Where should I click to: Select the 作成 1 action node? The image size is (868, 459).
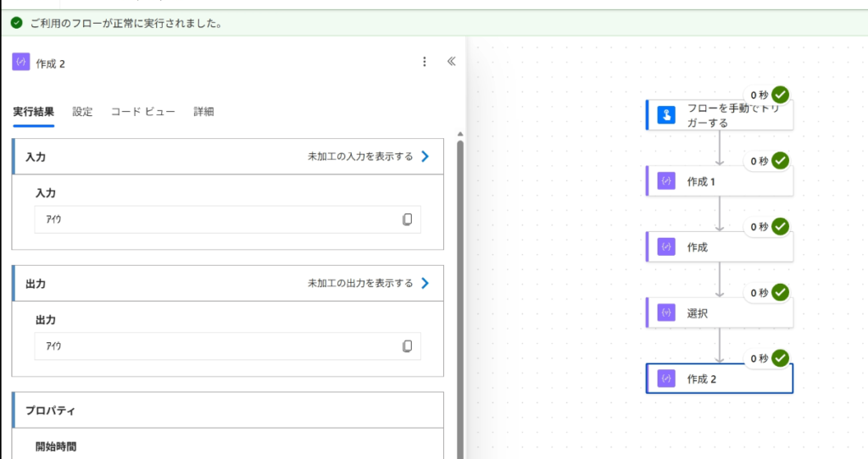pyautogui.click(x=719, y=181)
